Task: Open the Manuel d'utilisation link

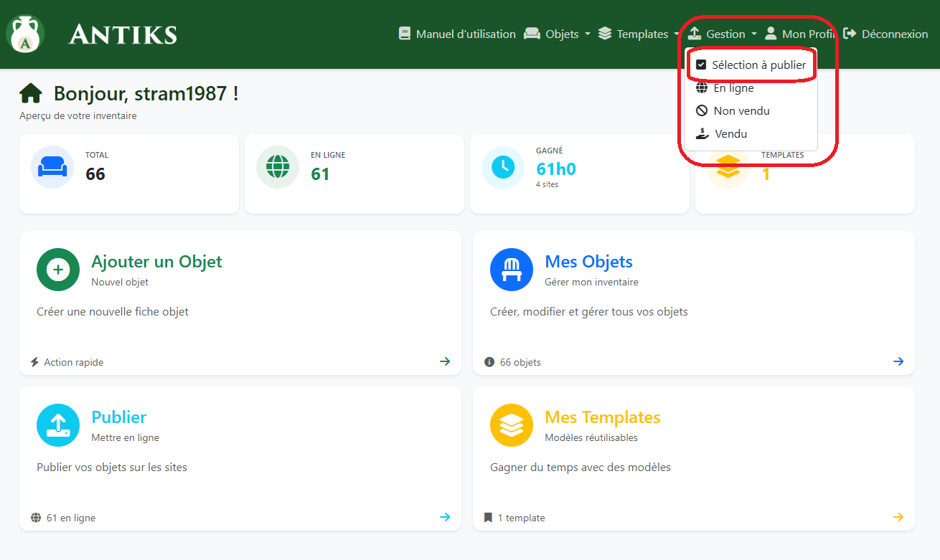Action: 458,34
